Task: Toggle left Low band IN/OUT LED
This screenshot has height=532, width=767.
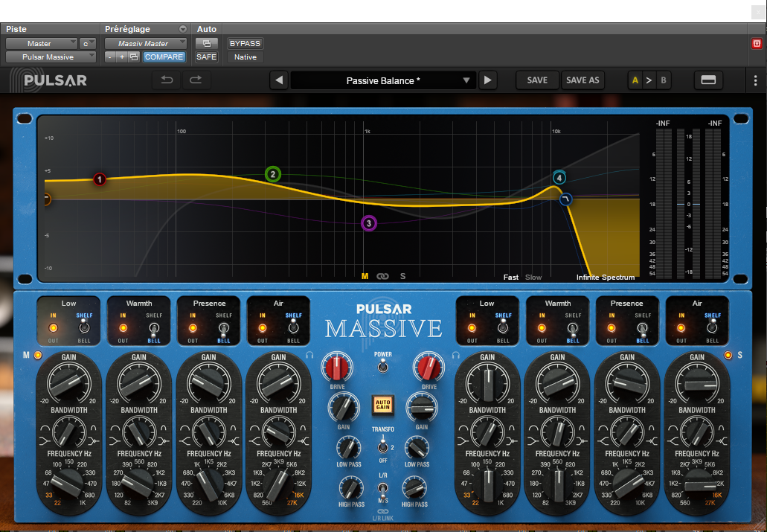Action: pos(54,328)
